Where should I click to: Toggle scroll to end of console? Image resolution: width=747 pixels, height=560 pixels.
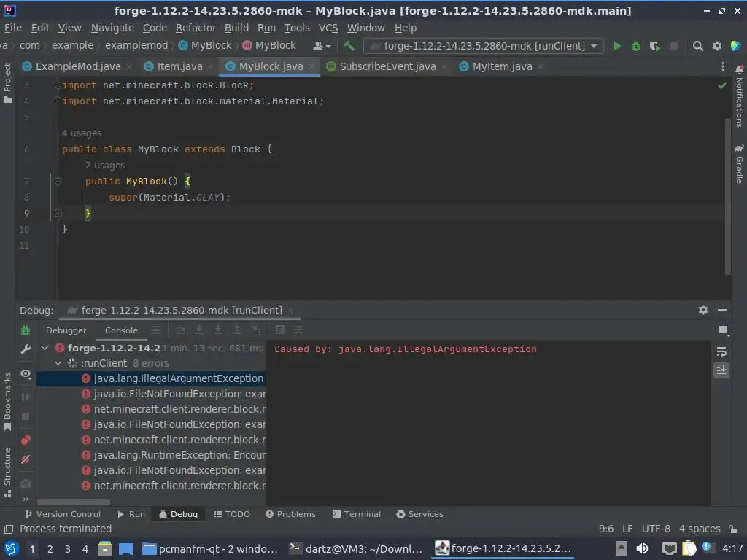coord(721,370)
